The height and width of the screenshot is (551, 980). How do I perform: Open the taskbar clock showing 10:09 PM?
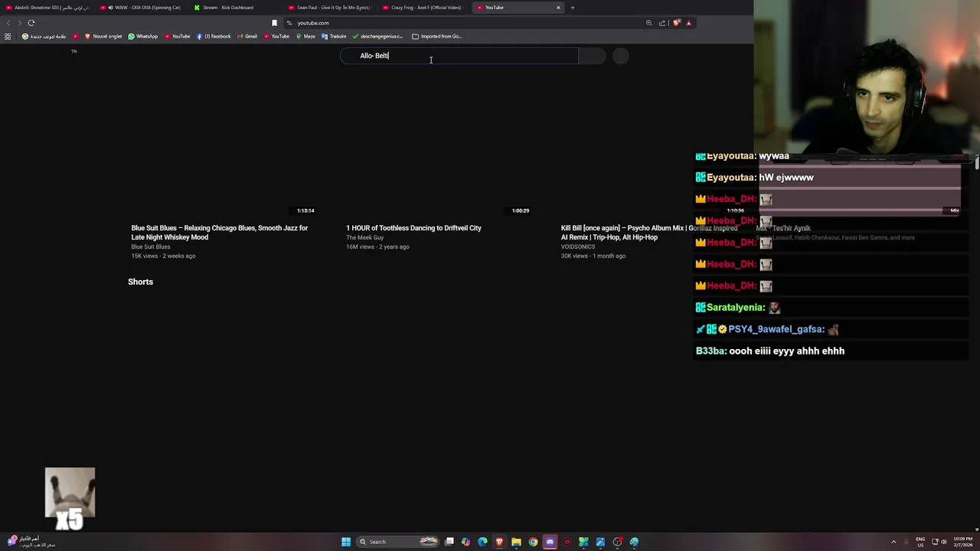[x=963, y=542]
